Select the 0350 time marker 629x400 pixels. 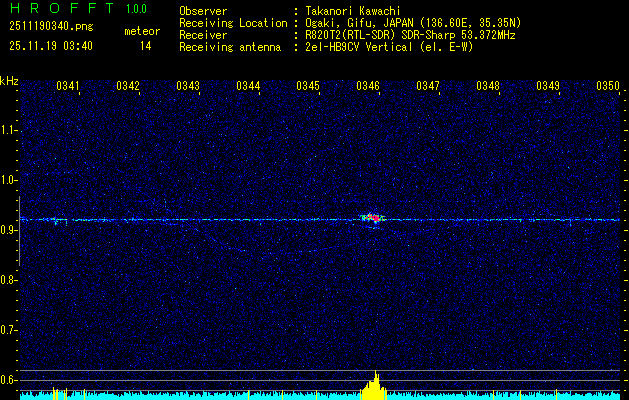pos(608,86)
